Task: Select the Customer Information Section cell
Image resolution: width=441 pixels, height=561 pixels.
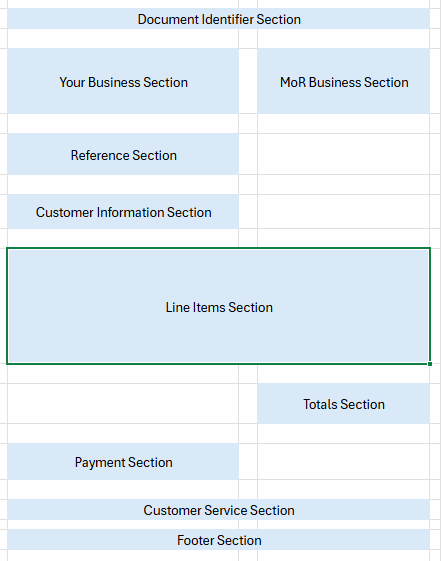Action: click(x=123, y=212)
